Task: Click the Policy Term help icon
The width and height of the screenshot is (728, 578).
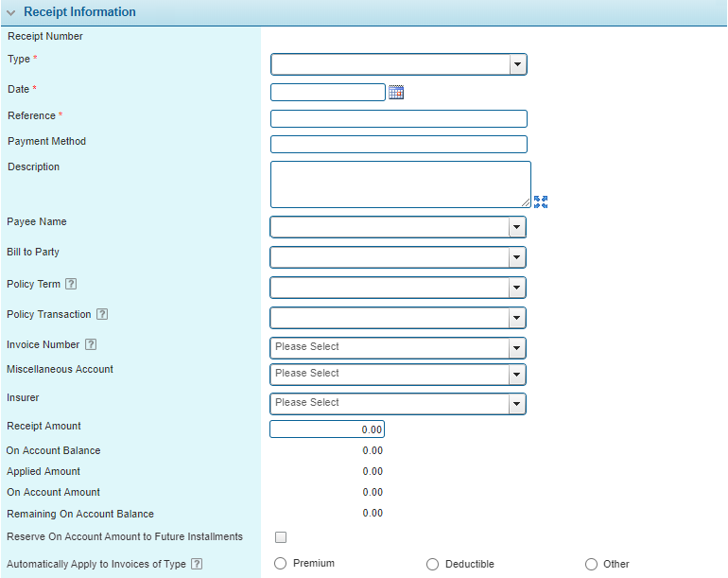Action: click(x=71, y=285)
